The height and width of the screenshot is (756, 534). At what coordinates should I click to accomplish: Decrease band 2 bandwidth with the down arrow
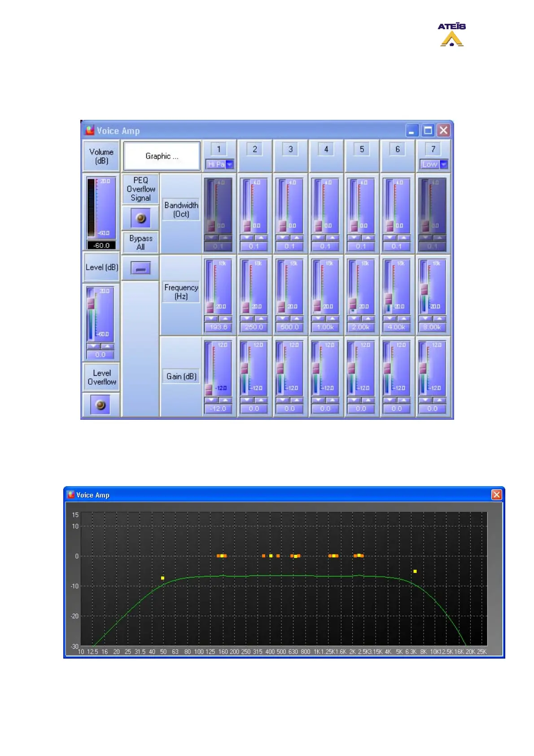pos(247,238)
